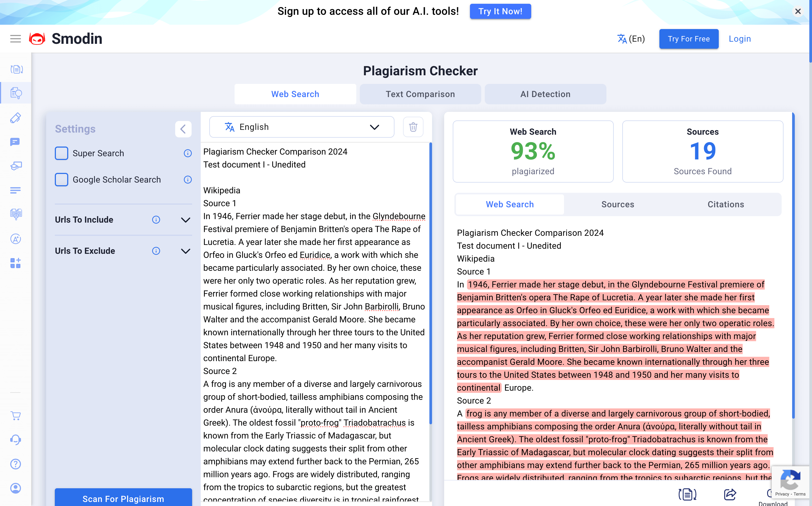
Task: Open the user account icon in sidebar
Action: point(16,488)
